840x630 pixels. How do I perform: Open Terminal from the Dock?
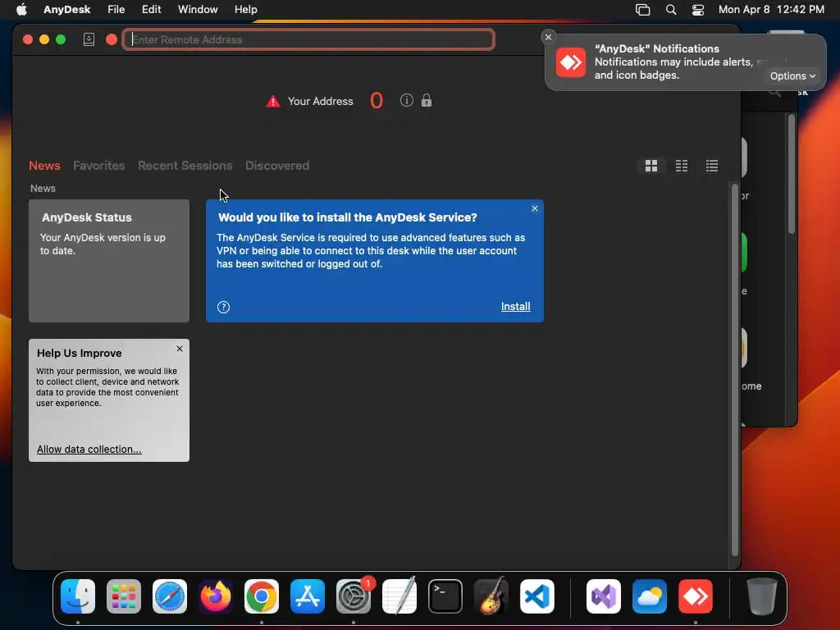tap(445, 596)
